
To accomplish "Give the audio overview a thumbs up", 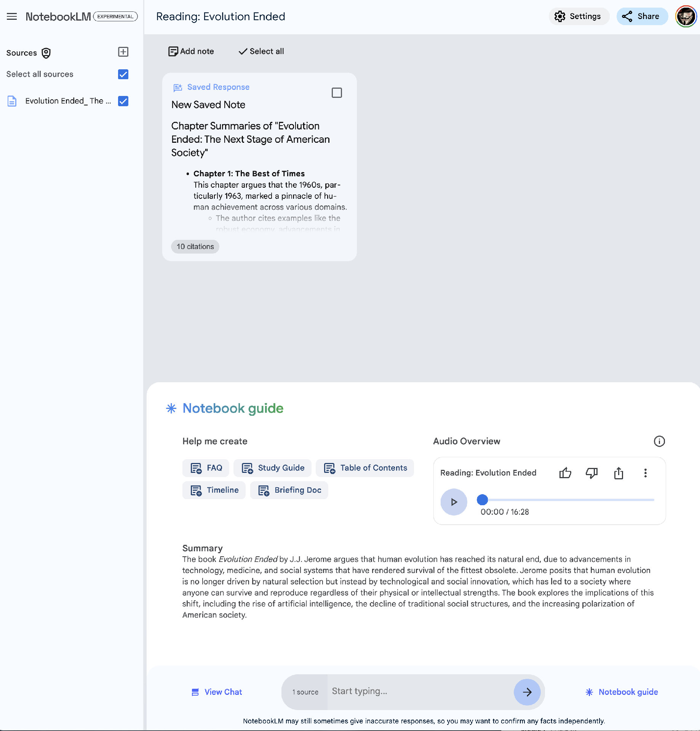I will [565, 473].
